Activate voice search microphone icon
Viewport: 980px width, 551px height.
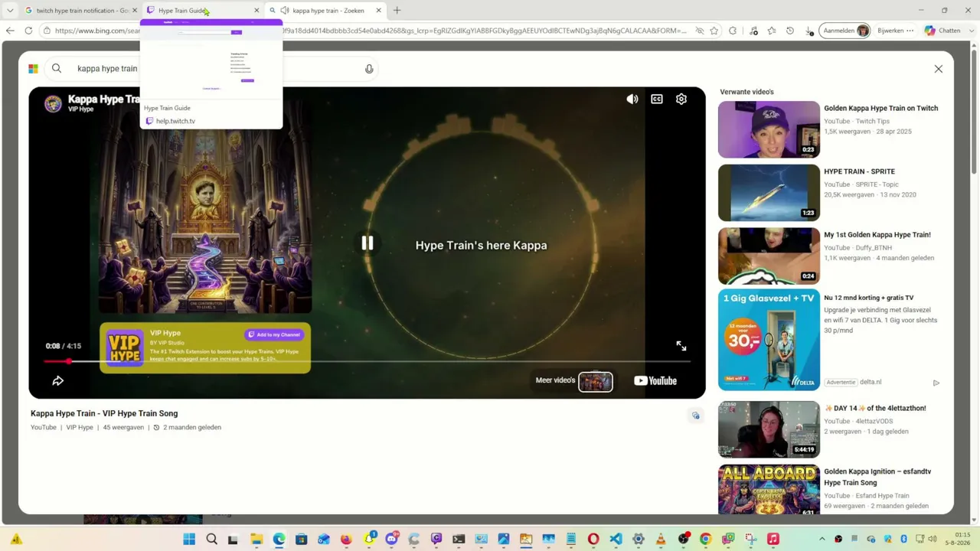point(369,69)
